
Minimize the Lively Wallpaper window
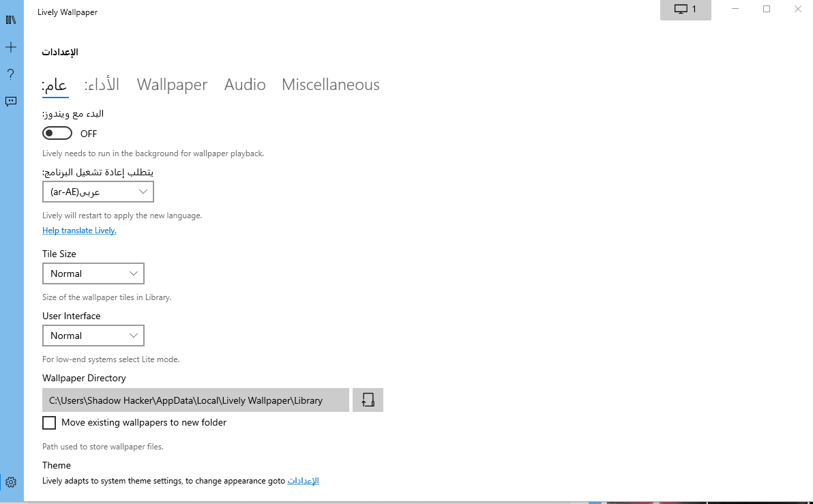point(735,9)
